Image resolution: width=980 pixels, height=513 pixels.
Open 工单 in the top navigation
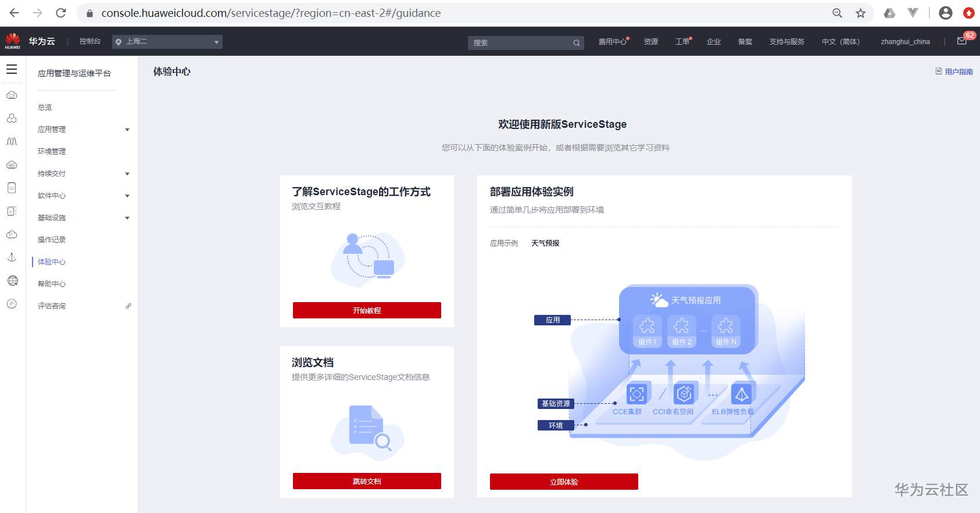tap(682, 42)
